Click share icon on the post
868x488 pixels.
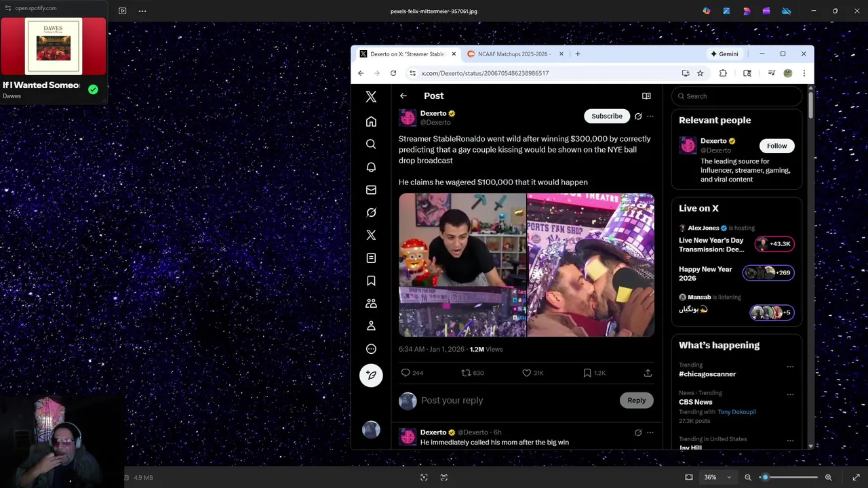click(x=648, y=373)
